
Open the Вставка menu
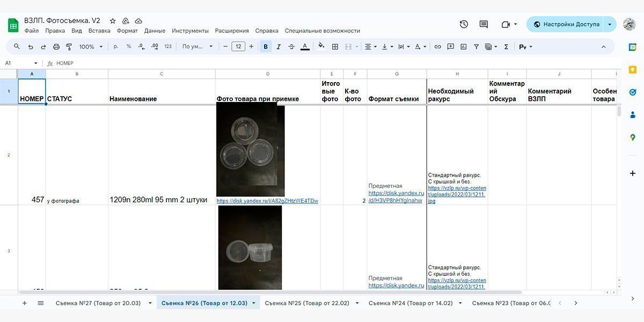99,31
